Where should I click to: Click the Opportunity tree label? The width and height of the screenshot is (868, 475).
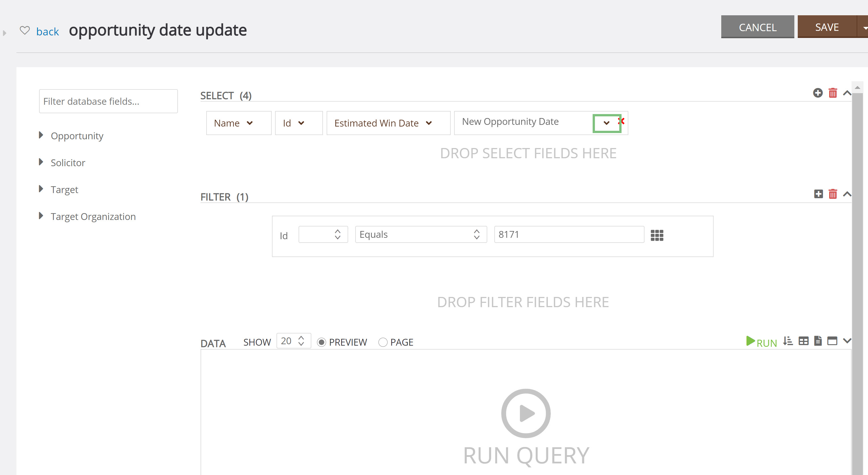pos(77,136)
